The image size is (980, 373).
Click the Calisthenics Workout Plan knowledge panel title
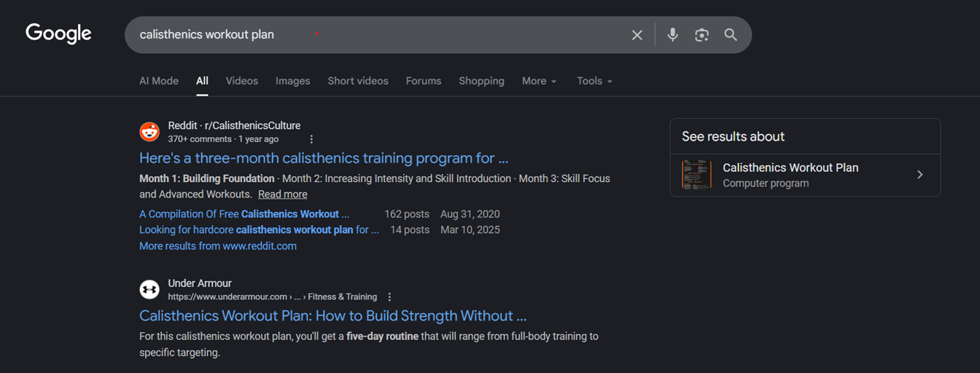[x=790, y=168]
